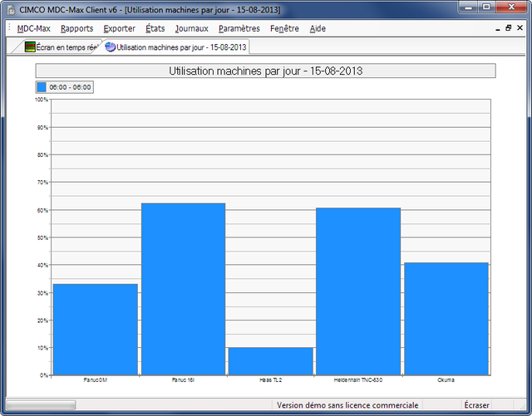The image size is (532, 416).
Task: Click the blue legend color swatch
Action: 42,87
